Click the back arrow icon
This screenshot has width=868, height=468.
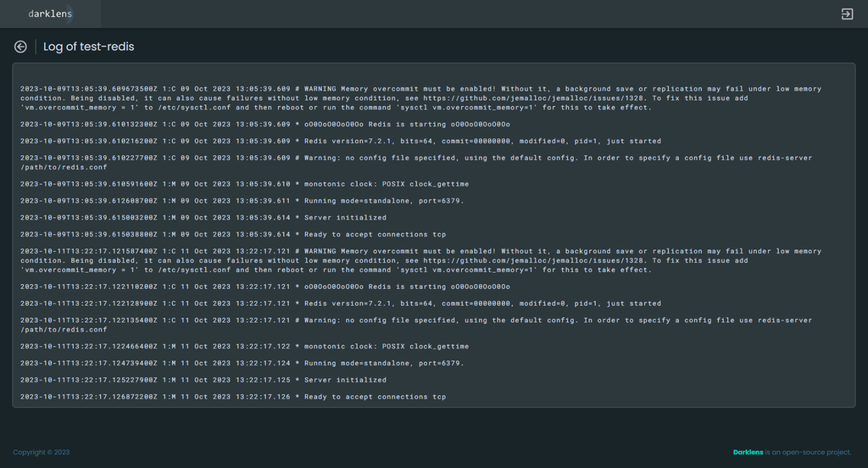(20, 47)
